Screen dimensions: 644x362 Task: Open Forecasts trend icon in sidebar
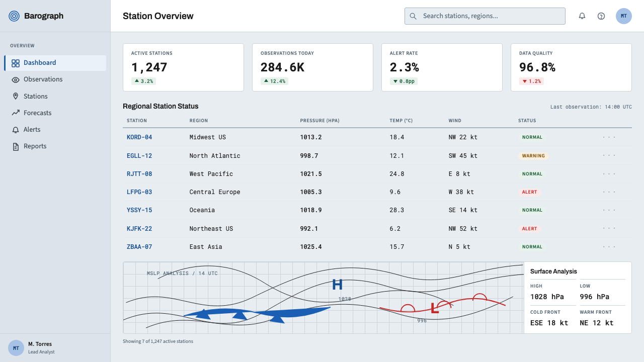click(16, 113)
